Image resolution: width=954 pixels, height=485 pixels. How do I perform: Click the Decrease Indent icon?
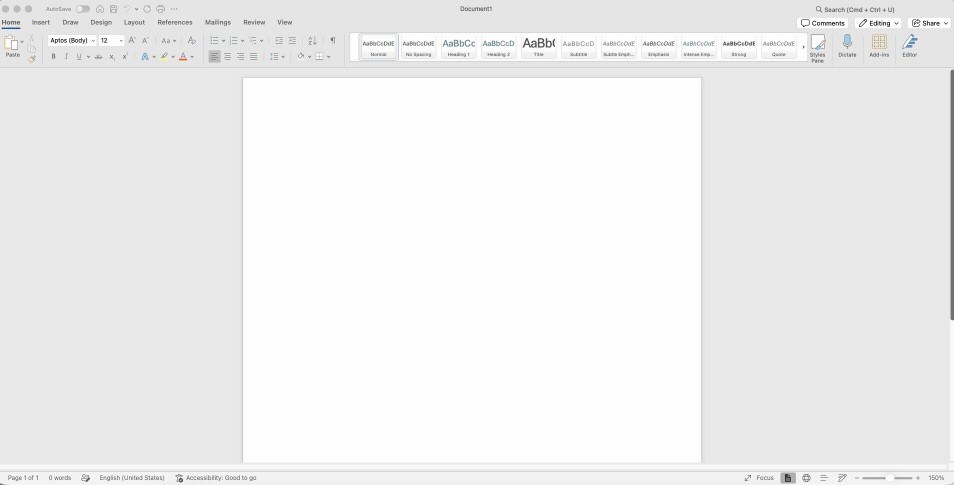coord(279,41)
